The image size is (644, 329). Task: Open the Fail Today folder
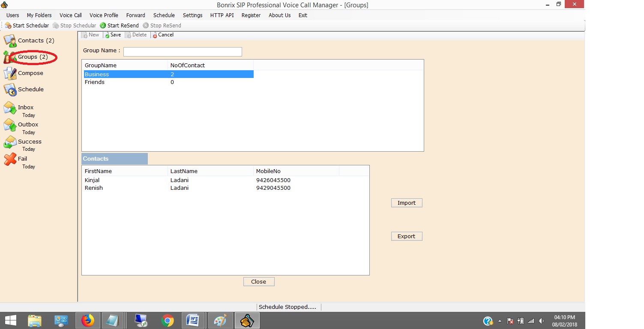point(19,162)
